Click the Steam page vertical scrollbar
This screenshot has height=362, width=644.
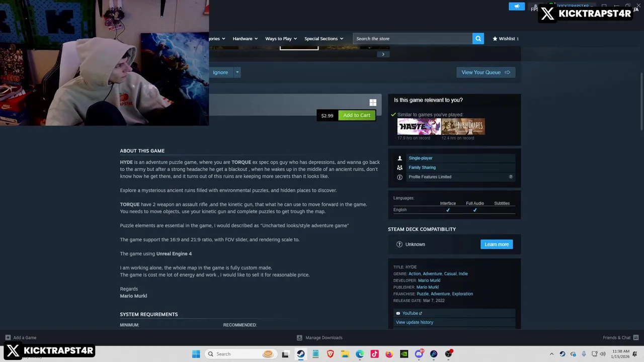coord(641,101)
